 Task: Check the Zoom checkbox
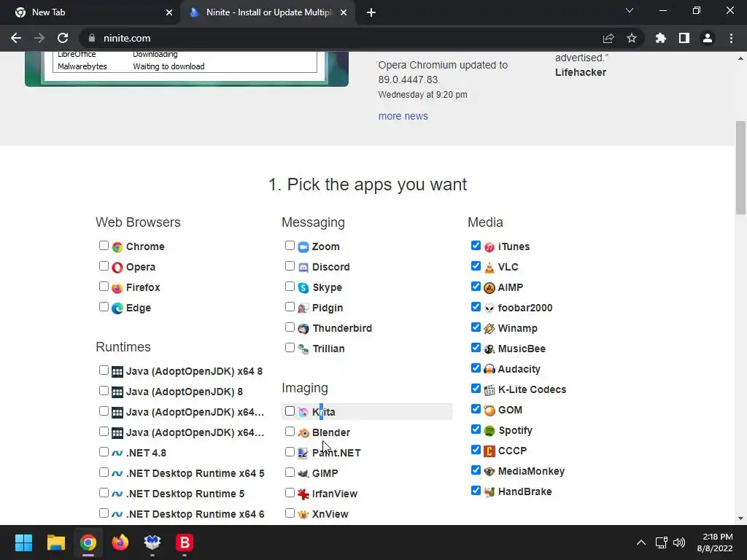[x=290, y=246]
